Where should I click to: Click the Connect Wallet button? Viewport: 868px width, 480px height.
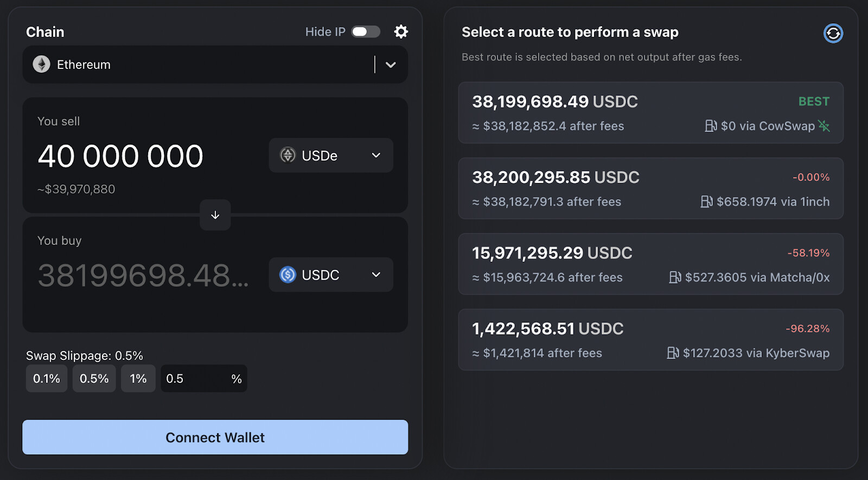pyautogui.click(x=215, y=437)
